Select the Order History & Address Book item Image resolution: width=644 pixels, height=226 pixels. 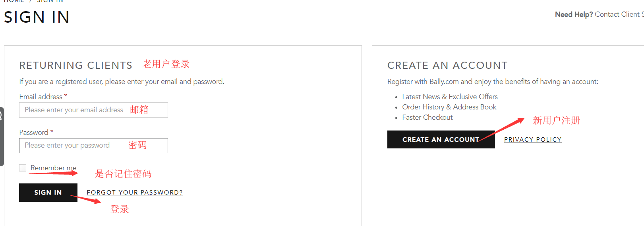click(x=449, y=107)
